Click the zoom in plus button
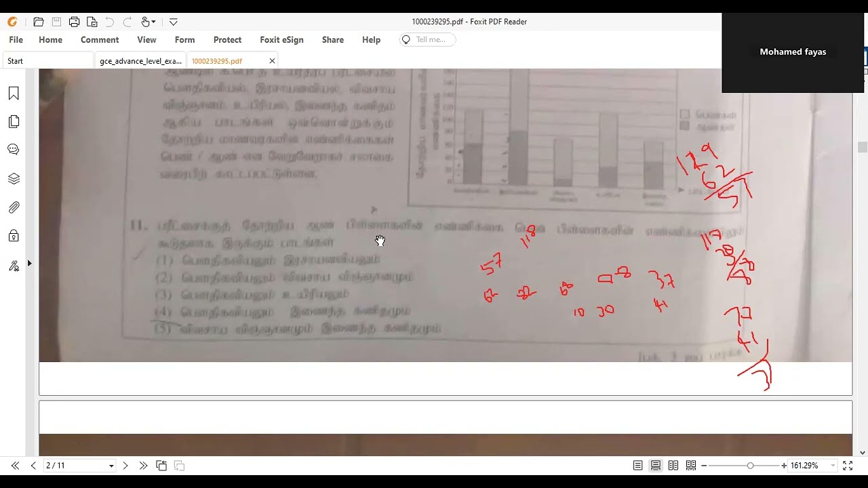 [x=784, y=466]
